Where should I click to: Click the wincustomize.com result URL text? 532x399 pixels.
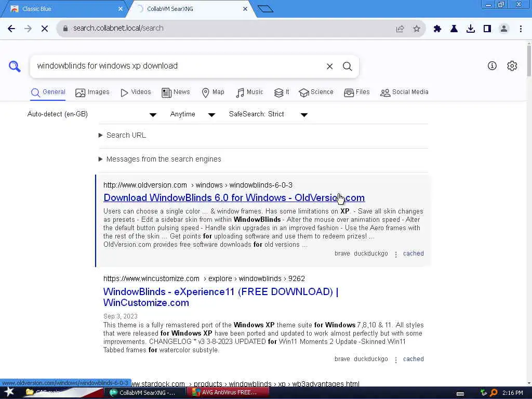tap(204, 279)
